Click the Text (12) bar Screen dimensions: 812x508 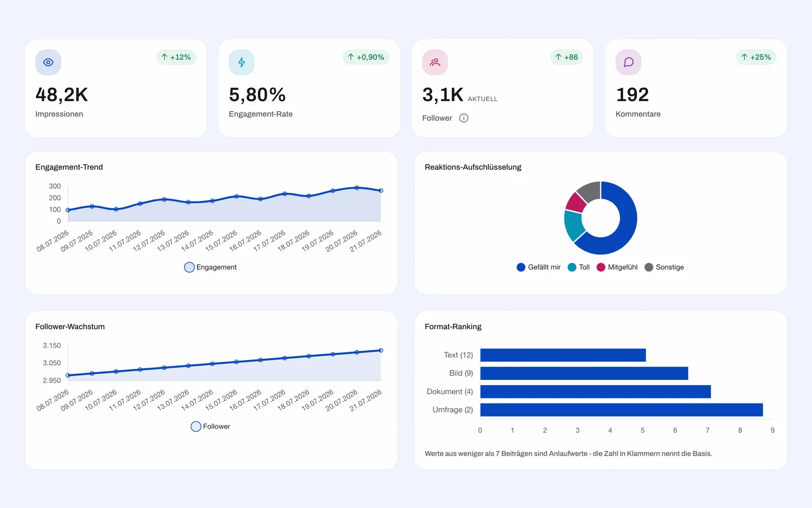point(563,355)
